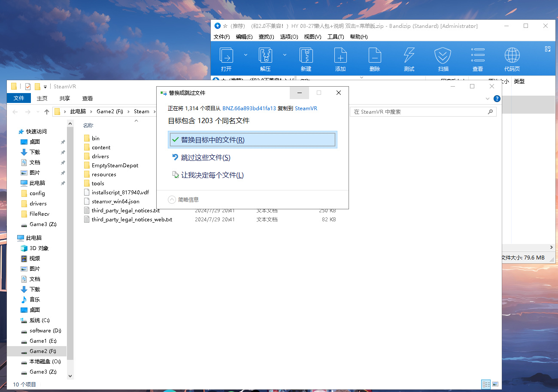Open the recent locations dropdown beside Forward arrow
This screenshot has width=558, height=392.
(37, 112)
